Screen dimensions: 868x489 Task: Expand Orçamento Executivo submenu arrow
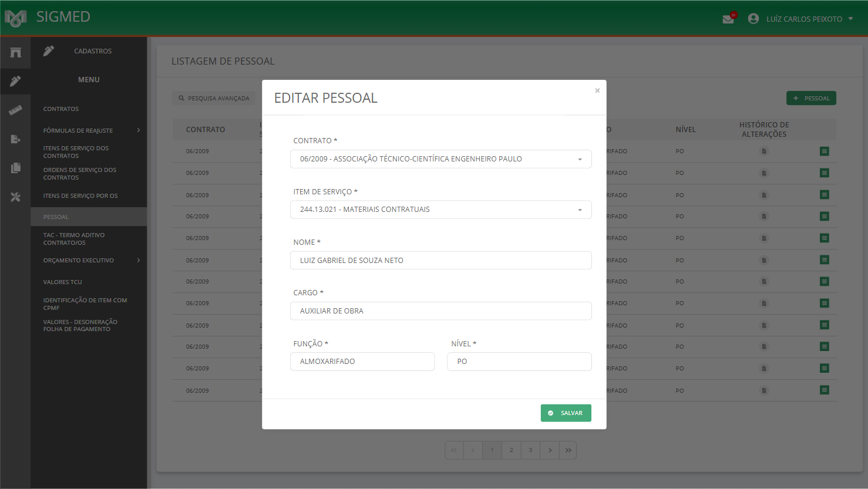point(139,261)
